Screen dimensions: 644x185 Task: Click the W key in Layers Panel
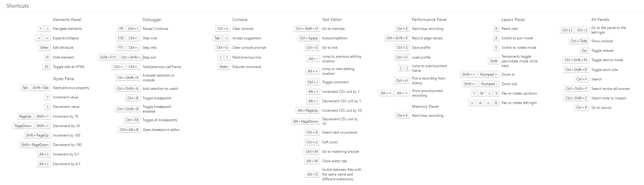click(x=482, y=93)
